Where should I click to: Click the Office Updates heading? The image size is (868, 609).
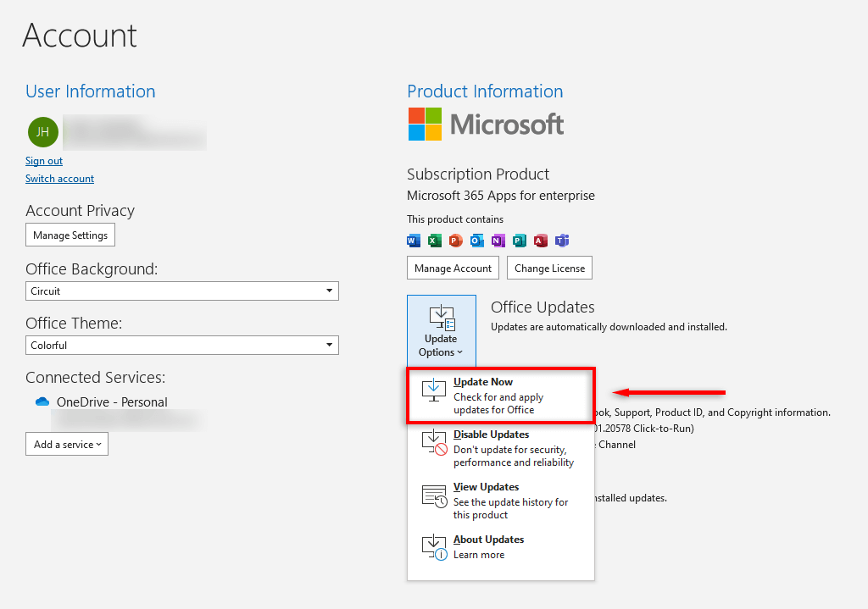pyautogui.click(x=542, y=307)
